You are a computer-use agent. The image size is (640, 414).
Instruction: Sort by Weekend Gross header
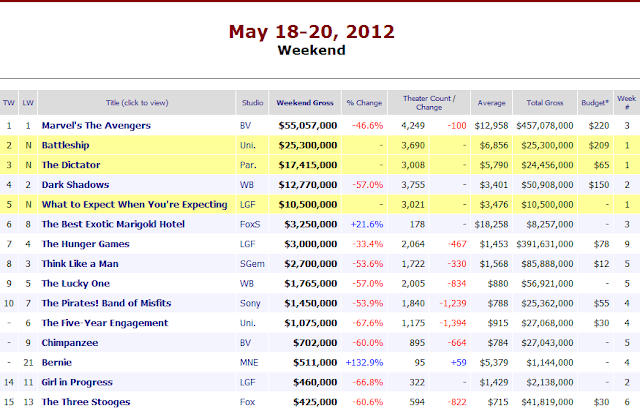pos(305,103)
